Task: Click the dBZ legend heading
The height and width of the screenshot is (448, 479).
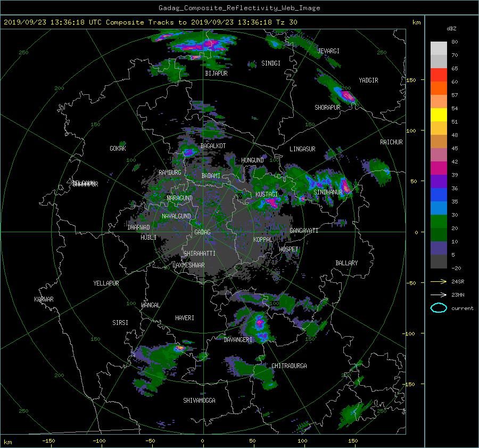Action: pos(451,29)
